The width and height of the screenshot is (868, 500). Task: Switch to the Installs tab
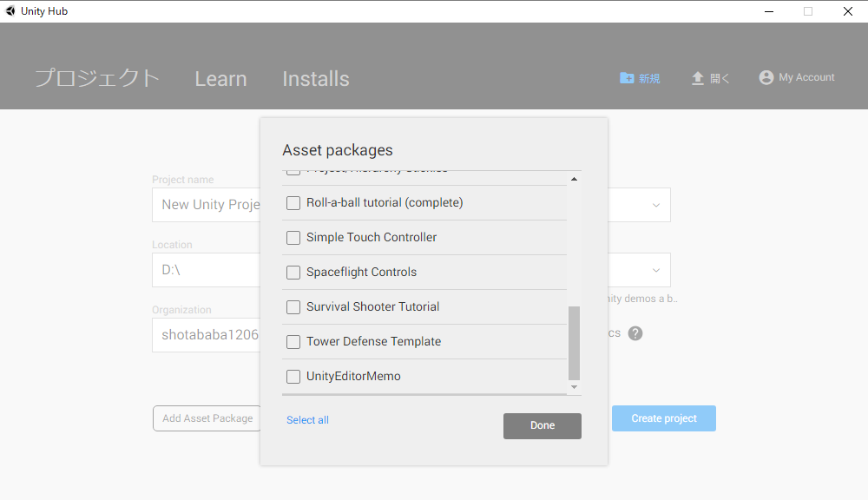(x=316, y=79)
